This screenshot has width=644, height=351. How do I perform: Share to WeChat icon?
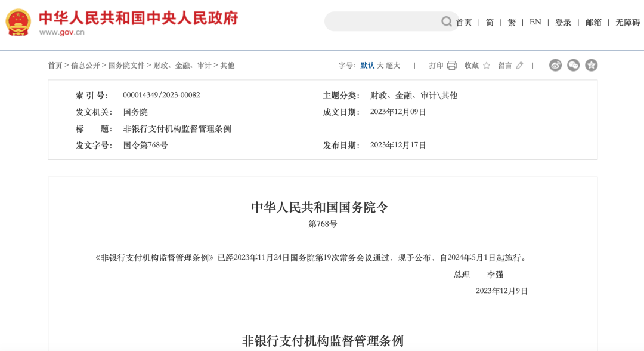click(574, 65)
